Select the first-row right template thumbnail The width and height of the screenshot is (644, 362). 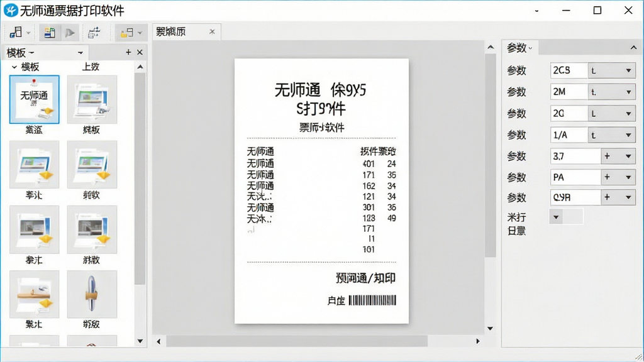[92, 99]
